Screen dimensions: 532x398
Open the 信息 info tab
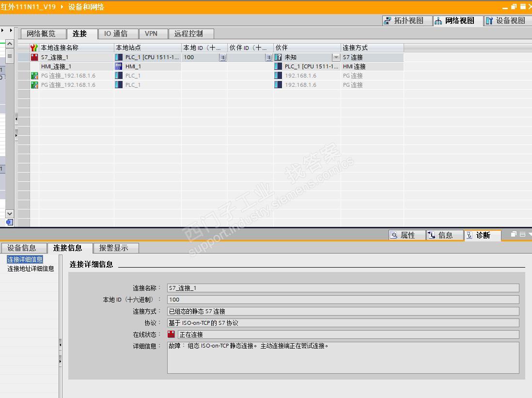(x=444, y=235)
